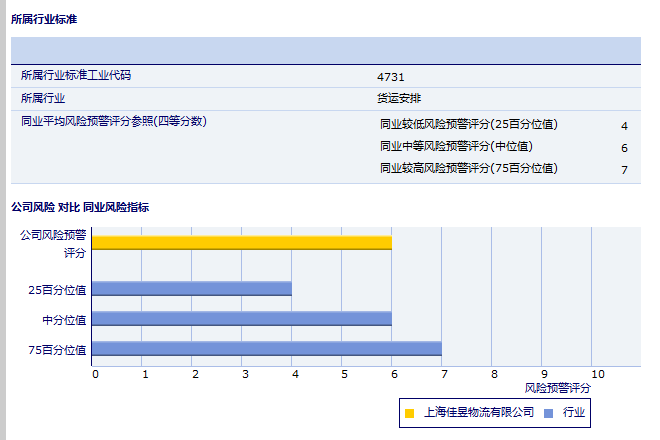Select the industry code value 4731
Screen dimensions: 660x440
coord(391,76)
